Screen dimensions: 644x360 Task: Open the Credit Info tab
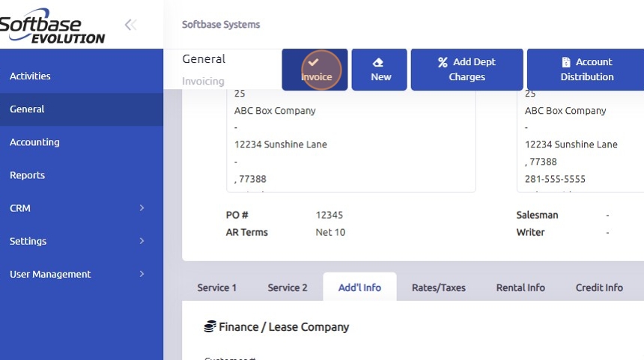click(x=599, y=287)
